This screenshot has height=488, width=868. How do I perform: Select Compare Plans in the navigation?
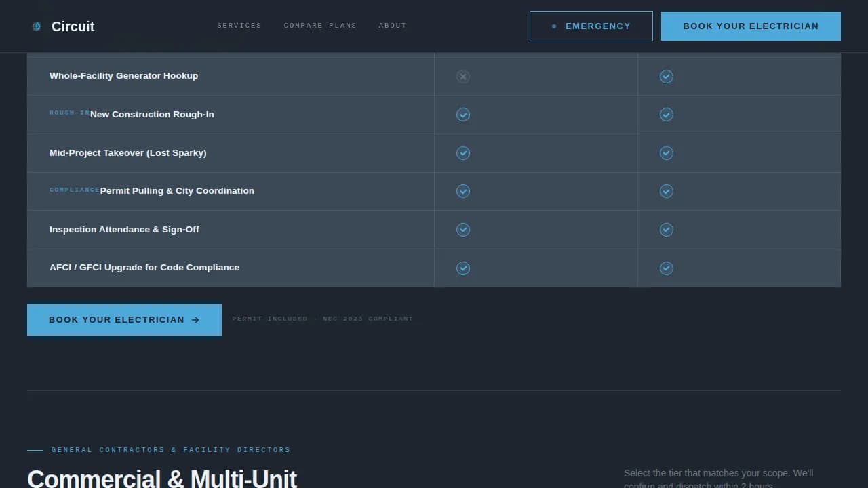pos(320,26)
